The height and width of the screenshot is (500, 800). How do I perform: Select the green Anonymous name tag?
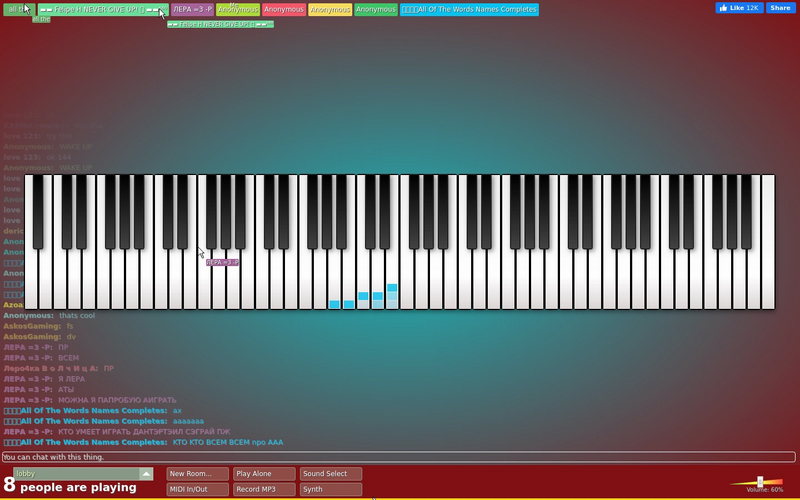click(x=376, y=9)
